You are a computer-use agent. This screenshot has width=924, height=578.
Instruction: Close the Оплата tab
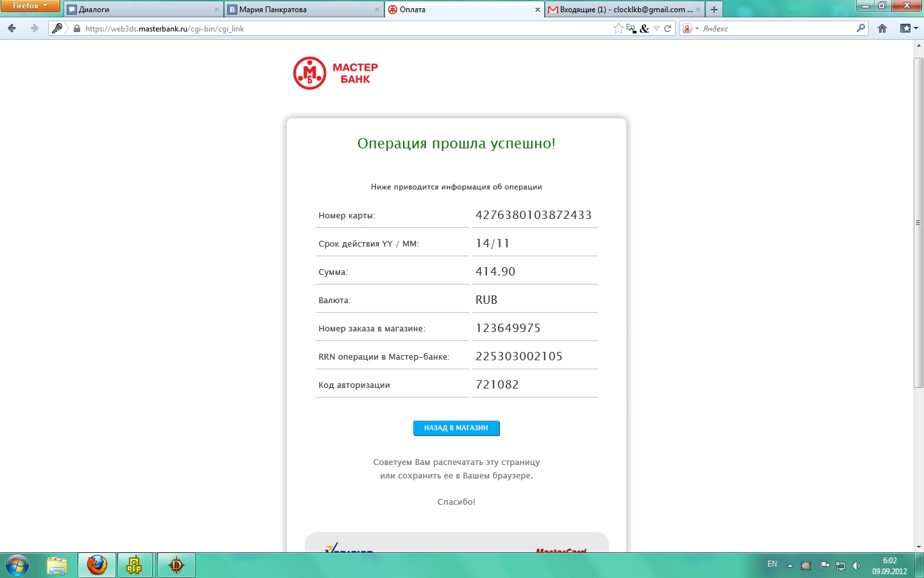(538, 10)
